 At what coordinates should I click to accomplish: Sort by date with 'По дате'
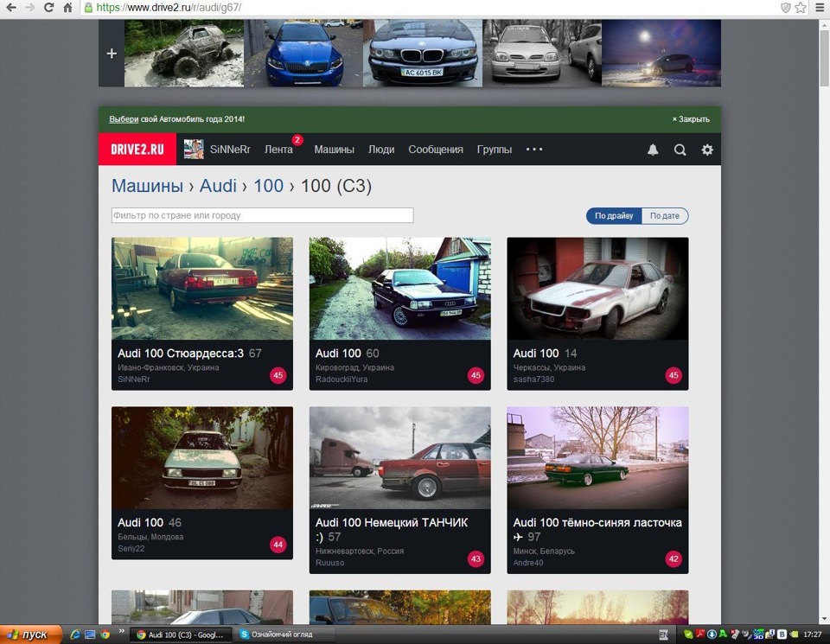coord(665,216)
